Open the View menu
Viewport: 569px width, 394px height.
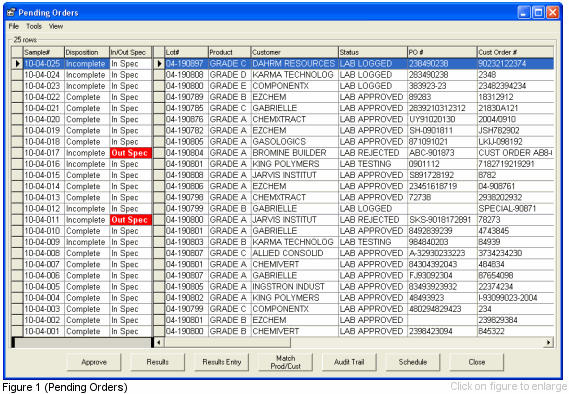[56, 26]
